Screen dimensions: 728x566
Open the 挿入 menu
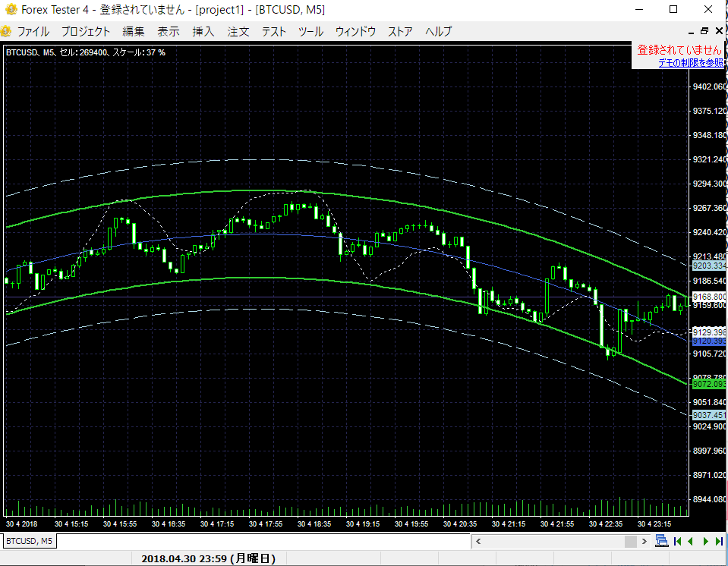point(203,31)
